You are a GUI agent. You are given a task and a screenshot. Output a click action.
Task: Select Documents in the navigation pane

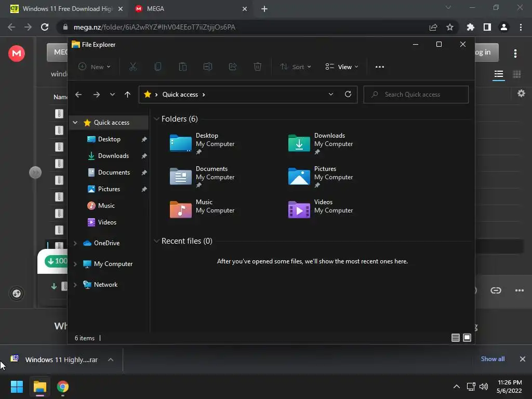pyautogui.click(x=114, y=172)
